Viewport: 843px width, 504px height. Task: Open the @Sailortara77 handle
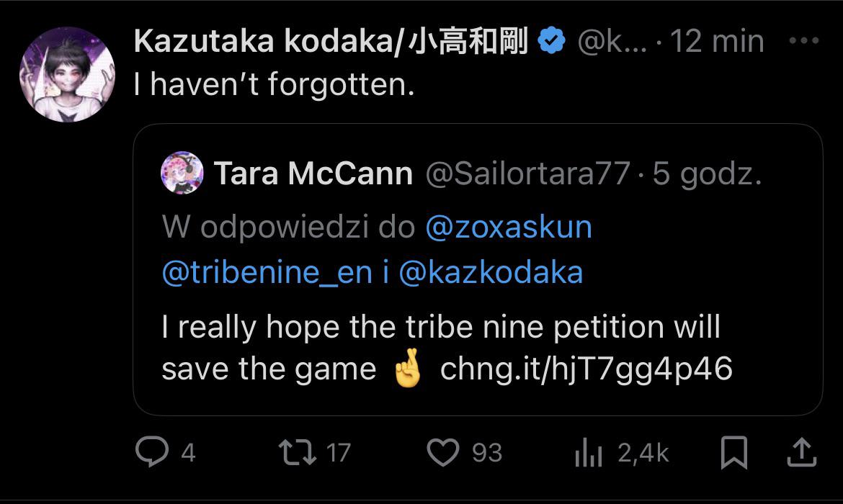[527, 174]
